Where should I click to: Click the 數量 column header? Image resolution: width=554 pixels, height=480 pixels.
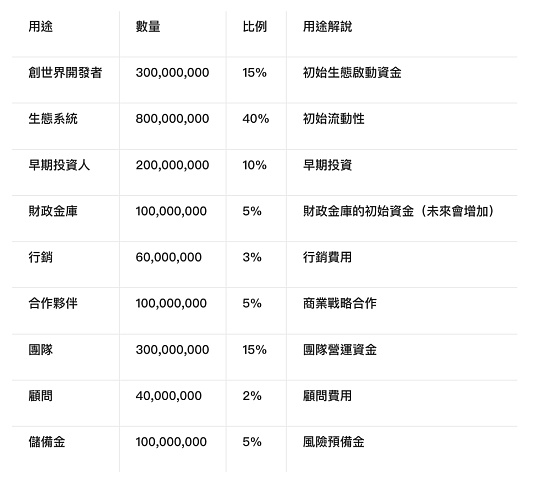(148, 26)
